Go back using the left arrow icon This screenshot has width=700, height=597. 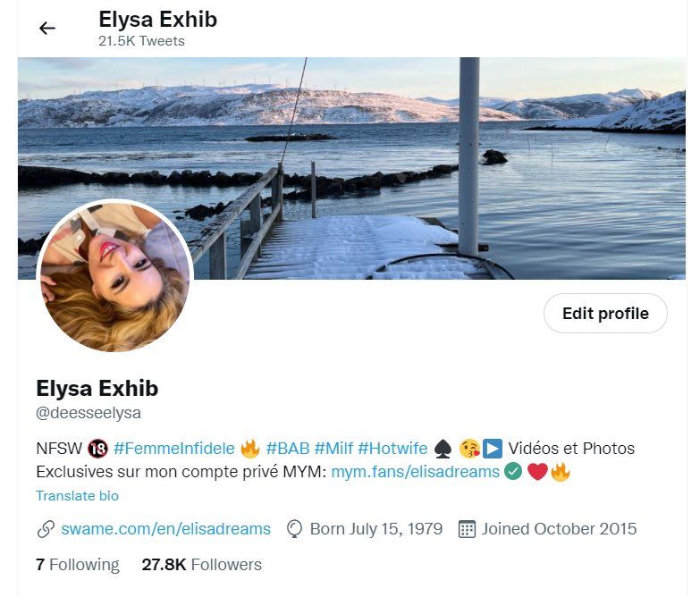[46, 29]
